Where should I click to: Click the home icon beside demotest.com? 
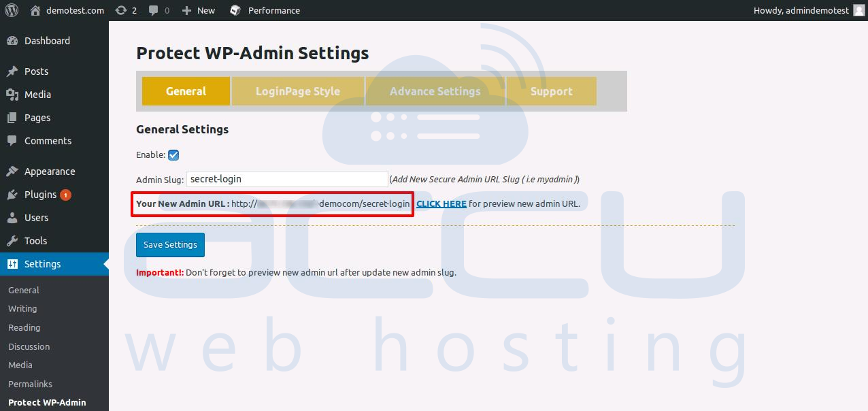[x=36, y=10]
